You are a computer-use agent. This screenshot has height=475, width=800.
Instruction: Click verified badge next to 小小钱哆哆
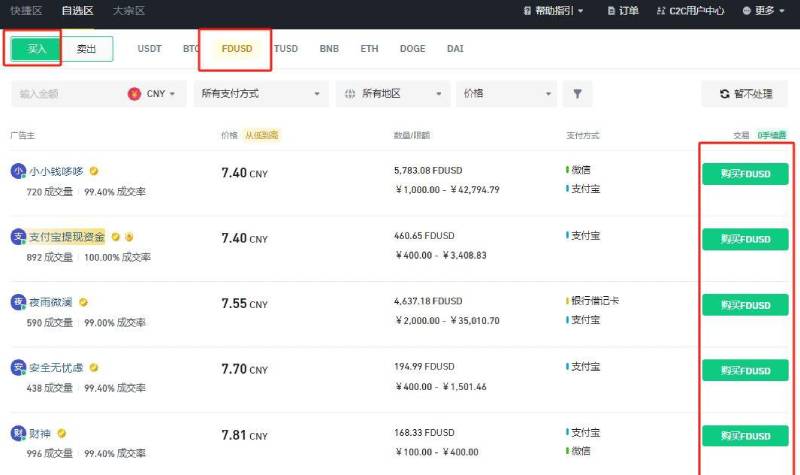[x=94, y=171]
